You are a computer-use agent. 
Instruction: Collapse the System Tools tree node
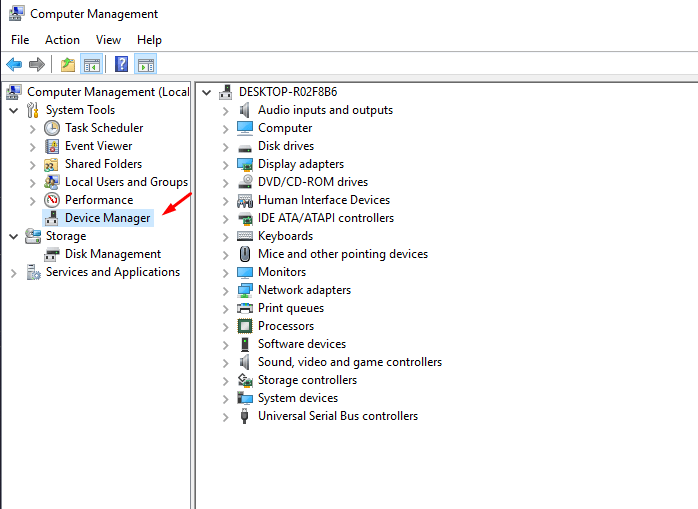pyautogui.click(x=14, y=110)
